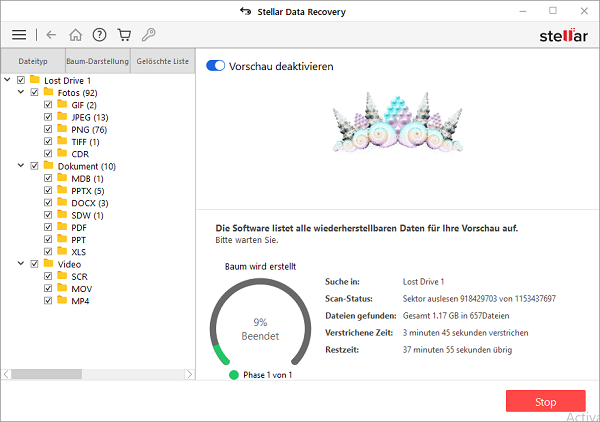Click Gesamt 1.17 GB in 657Dateien

[456, 315]
